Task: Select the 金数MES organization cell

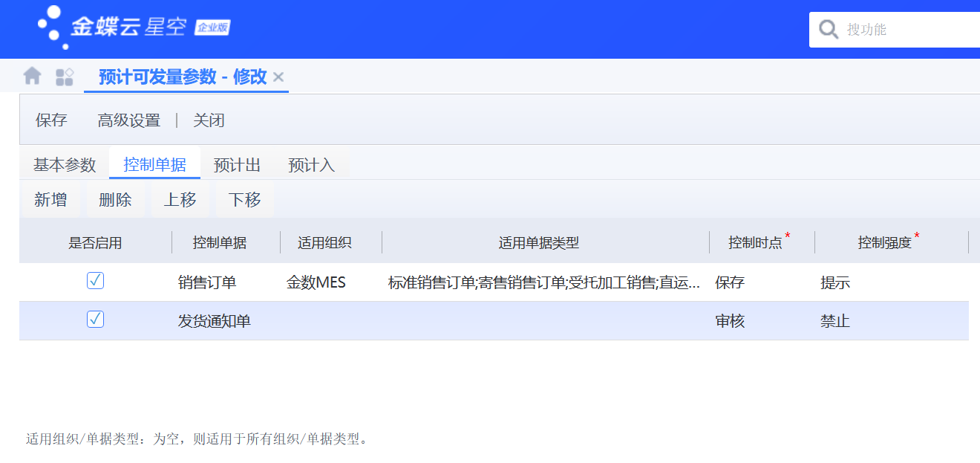Action: 331,282
